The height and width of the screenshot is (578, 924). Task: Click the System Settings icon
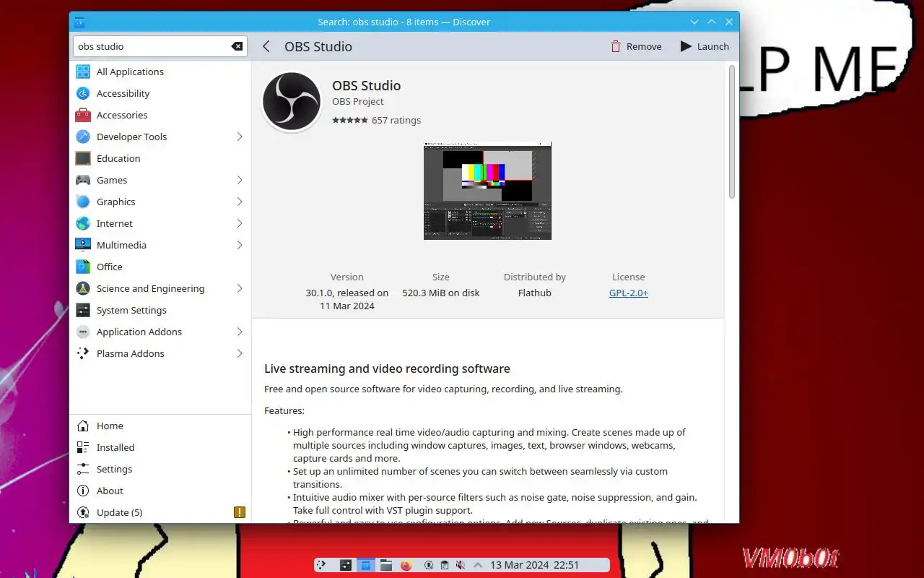click(83, 310)
